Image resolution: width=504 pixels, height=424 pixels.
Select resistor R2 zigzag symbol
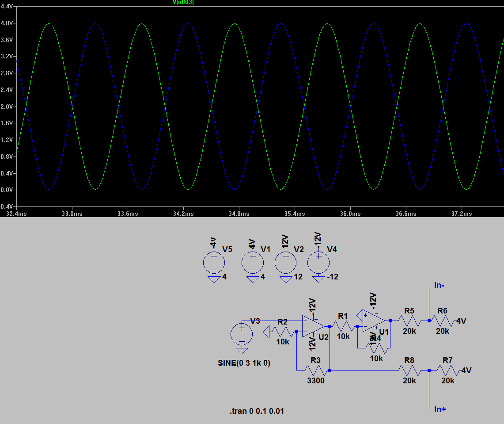click(283, 332)
